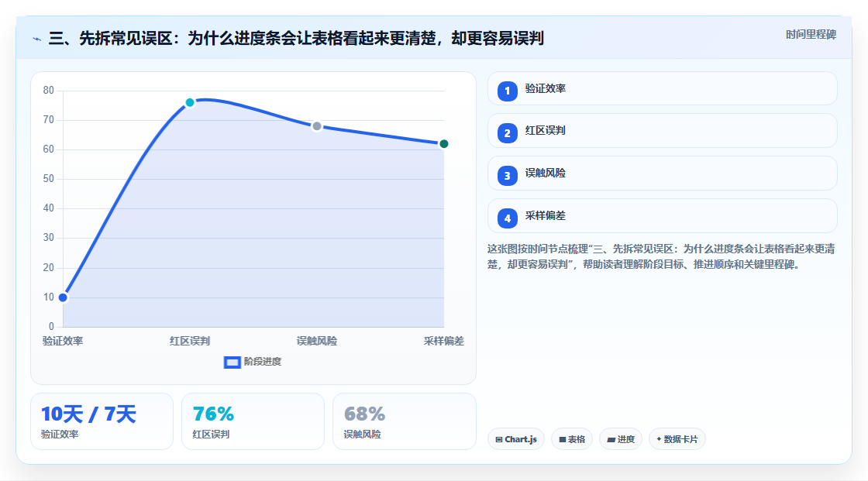Click the x-axis label 验证效率
The width and height of the screenshot is (868, 481).
(x=63, y=341)
